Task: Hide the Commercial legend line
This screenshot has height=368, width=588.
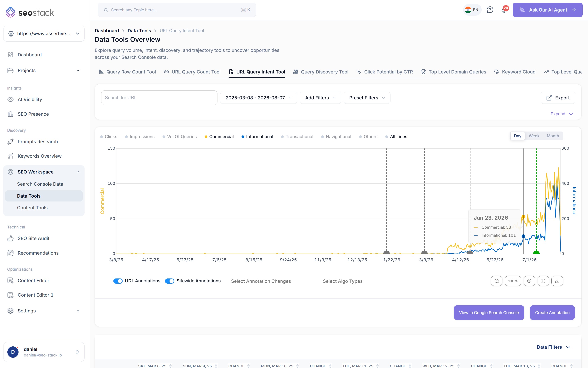Action: pos(219,137)
